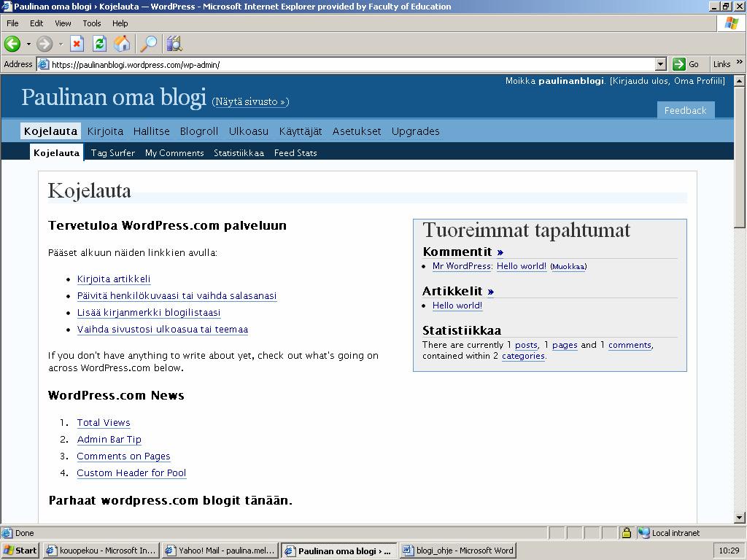The width and height of the screenshot is (747, 560).
Task: Click the Local intranet zone icon
Action: (643, 533)
